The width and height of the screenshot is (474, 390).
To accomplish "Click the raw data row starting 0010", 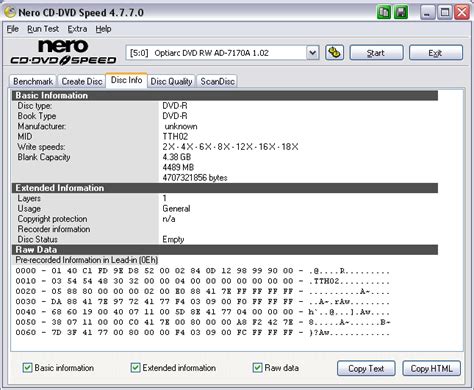I will [203, 281].
